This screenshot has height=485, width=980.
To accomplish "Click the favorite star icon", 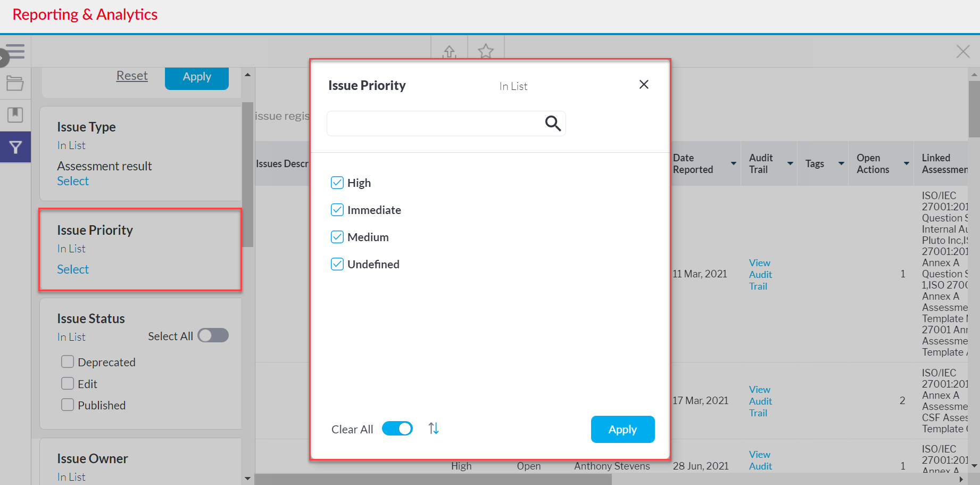I will tap(486, 52).
